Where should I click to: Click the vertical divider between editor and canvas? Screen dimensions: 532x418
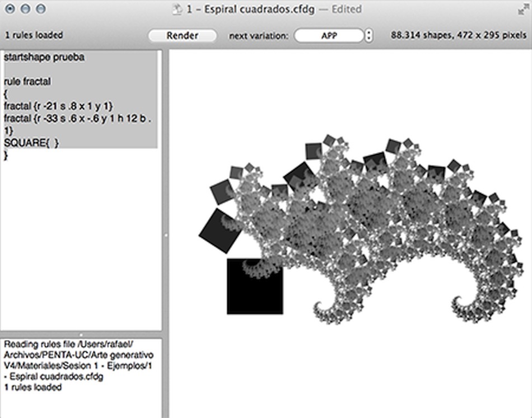166,234
